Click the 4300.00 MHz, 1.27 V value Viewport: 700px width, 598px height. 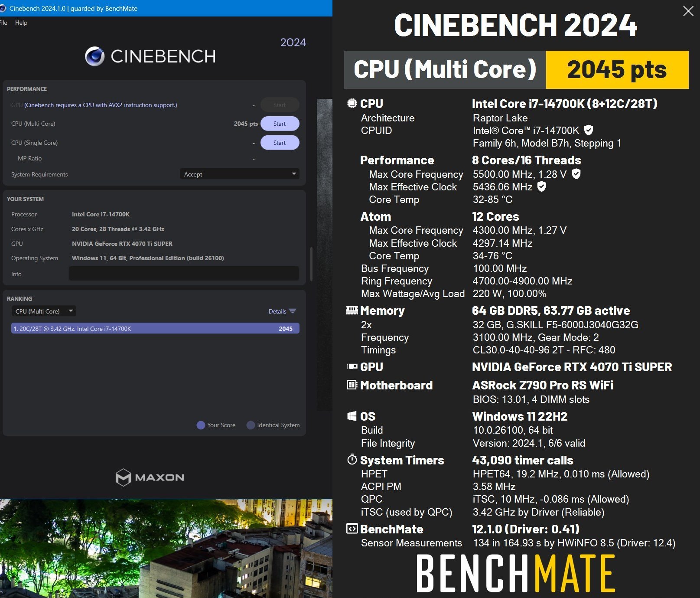click(520, 230)
